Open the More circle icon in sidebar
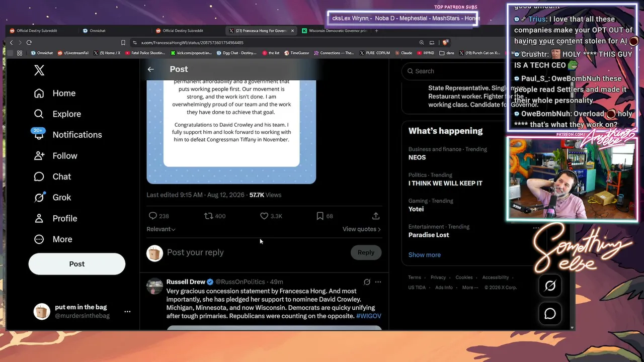 [x=39, y=239]
